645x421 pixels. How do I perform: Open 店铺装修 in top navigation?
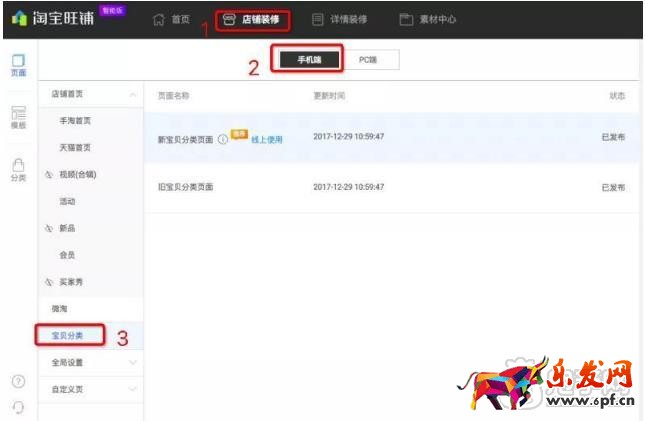coord(260,19)
